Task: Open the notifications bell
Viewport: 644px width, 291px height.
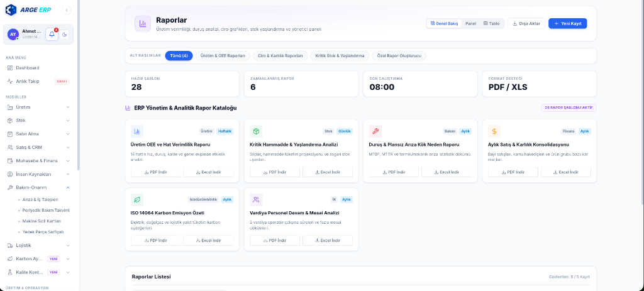Action: click(x=52, y=35)
